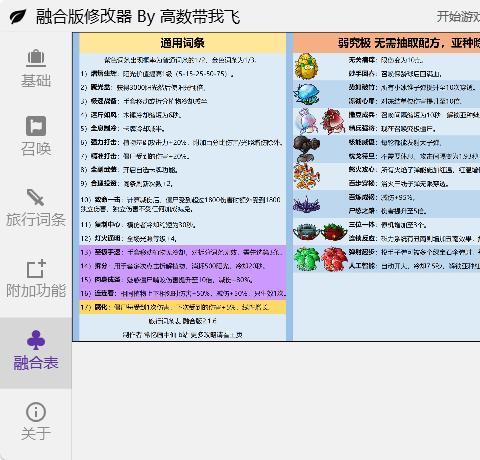
Task: Click the purple spiky plant icon
Action: tap(306, 204)
